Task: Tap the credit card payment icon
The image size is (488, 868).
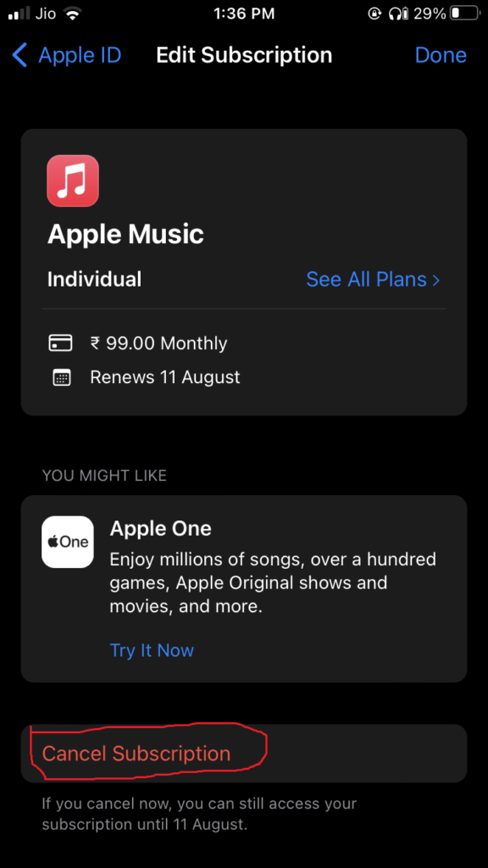Action: [x=60, y=343]
